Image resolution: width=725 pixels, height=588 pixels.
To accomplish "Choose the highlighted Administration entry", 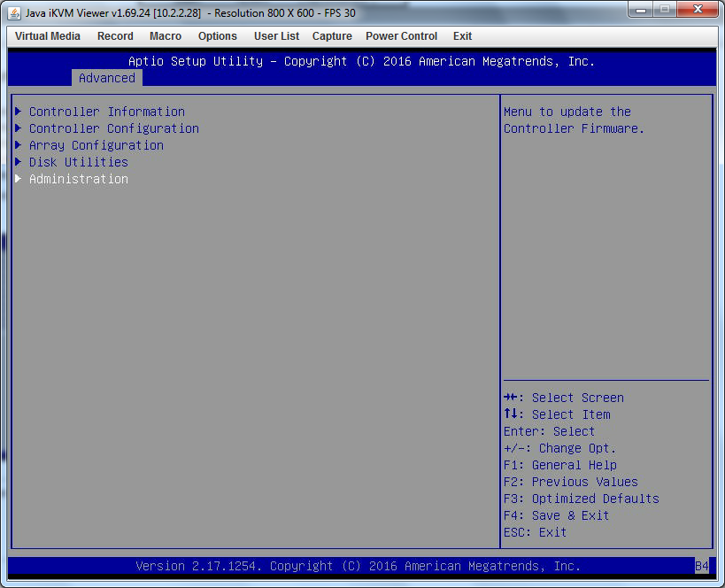I will click(x=79, y=179).
